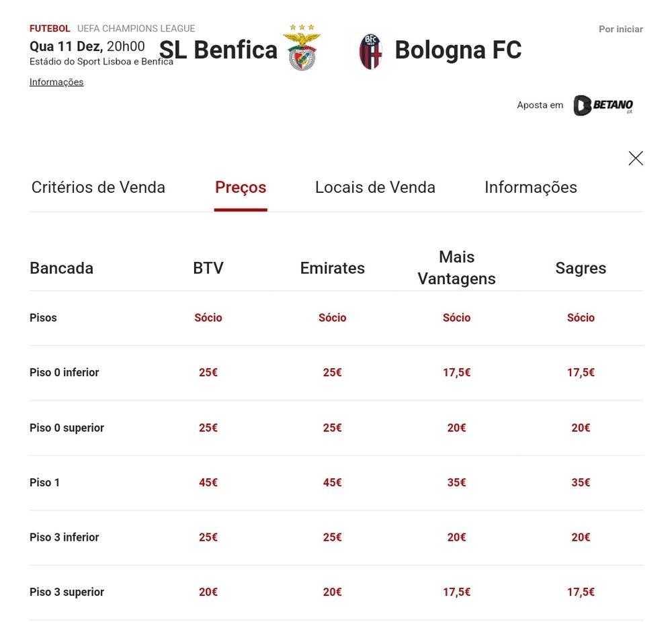Close the ticket details panel
Screen dimensions: 672x622
pos(635,159)
